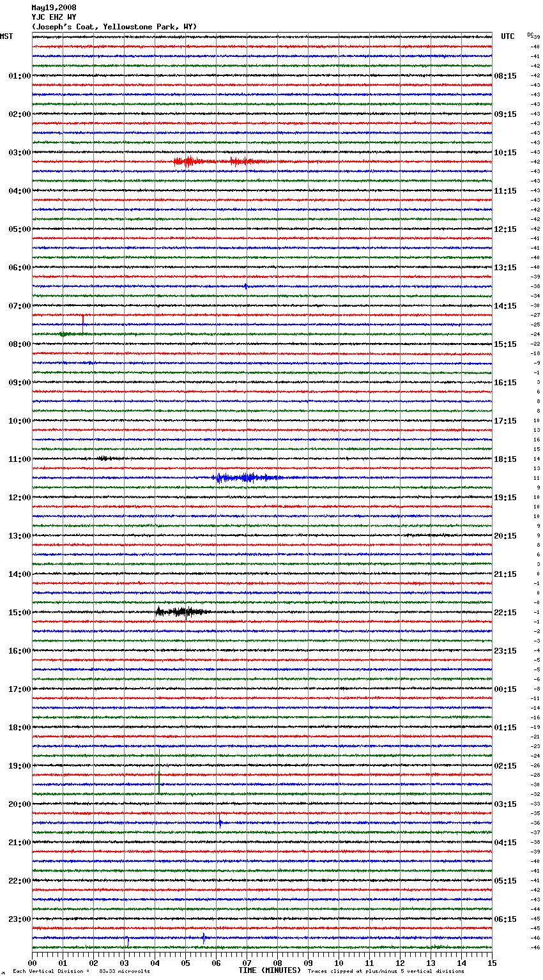This screenshot has width=543, height=980.
Task: Click the Traces clipped at plus/minus note
Action: [x=386, y=971]
